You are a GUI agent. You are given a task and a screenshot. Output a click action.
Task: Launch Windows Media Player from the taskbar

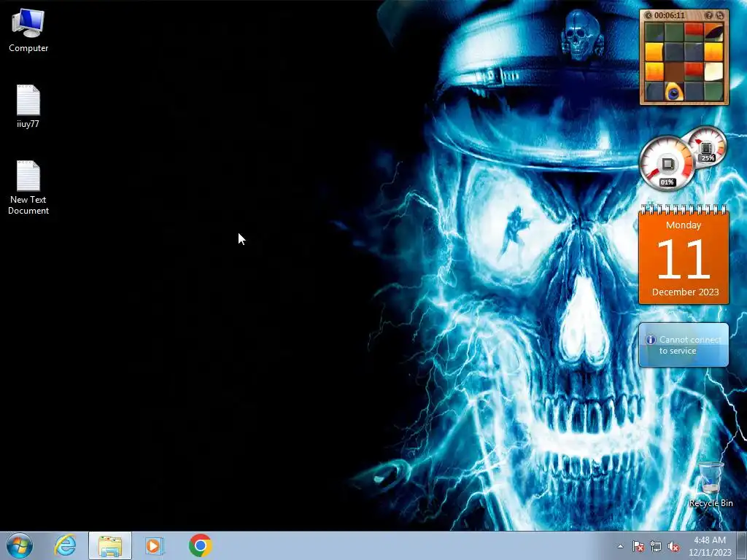coord(155,545)
